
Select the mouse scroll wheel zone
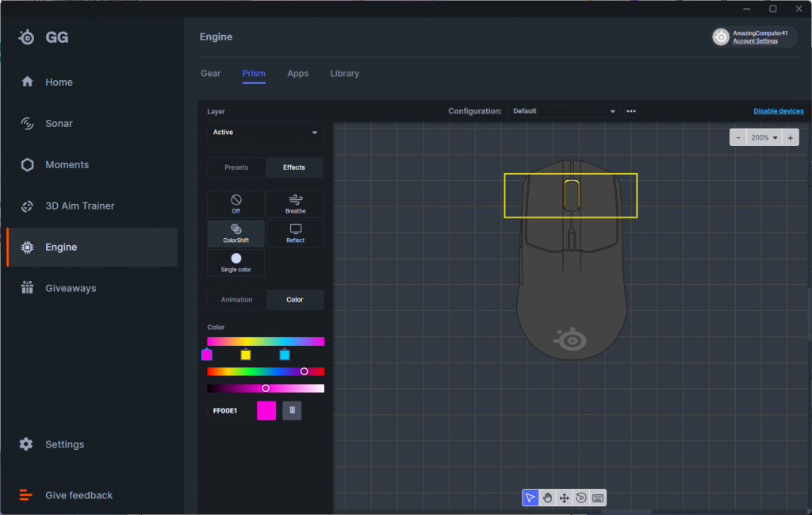(x=572, y=195)
